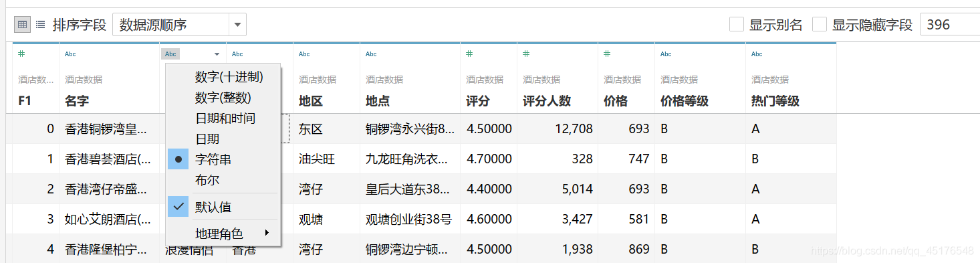
Task: Click address cell 铜锣湾边宁顿...
Action: pyautogui.click(x=410, y=249)
